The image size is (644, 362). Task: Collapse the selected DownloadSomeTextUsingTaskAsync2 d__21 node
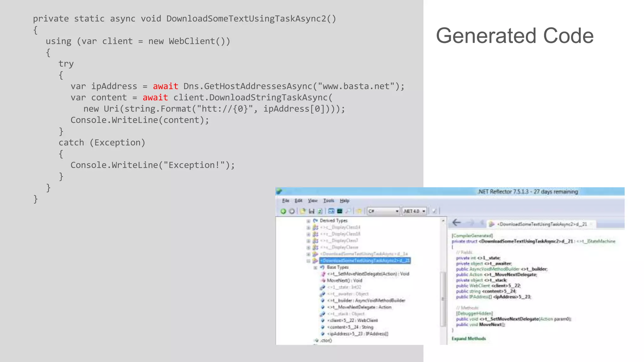click(x=308, y=261)
